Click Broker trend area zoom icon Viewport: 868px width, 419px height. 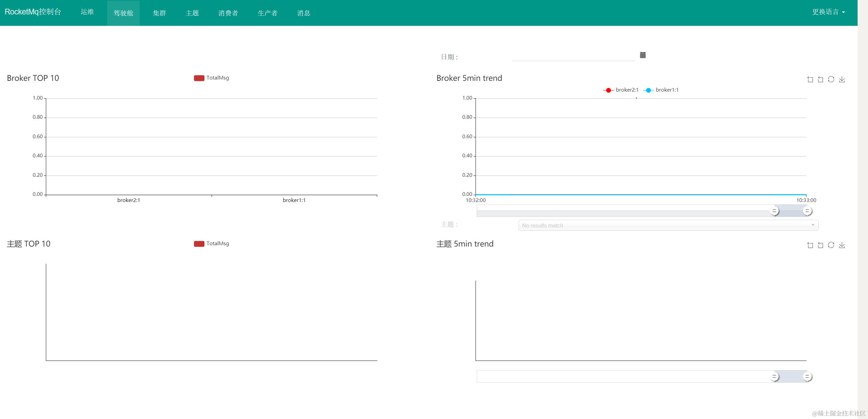(x=810, y=80)
